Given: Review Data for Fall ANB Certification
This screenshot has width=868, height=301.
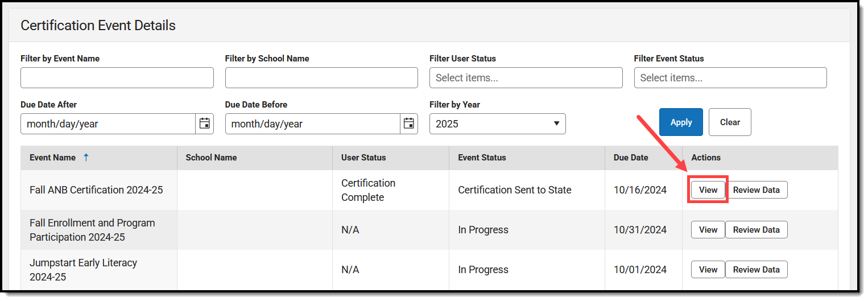Looking at the screenshot, I should [x=756, y=190].
